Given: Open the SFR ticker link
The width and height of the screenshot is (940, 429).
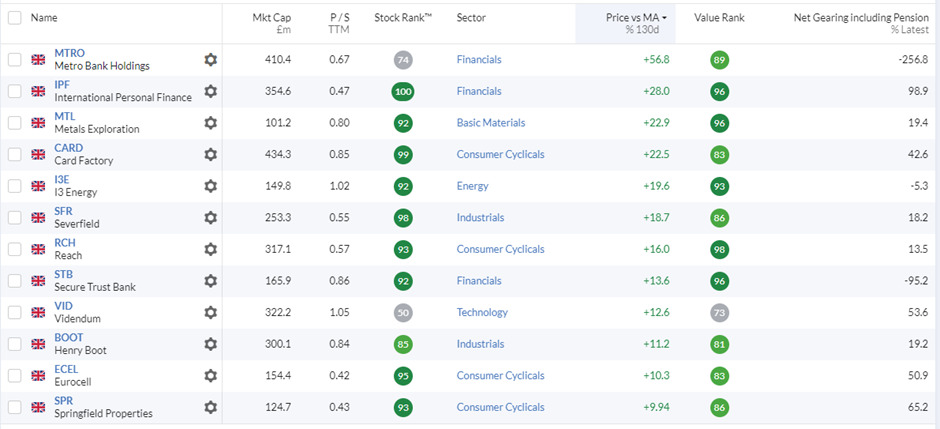Looking at the screenshot, I should click(x=64, y=212).
